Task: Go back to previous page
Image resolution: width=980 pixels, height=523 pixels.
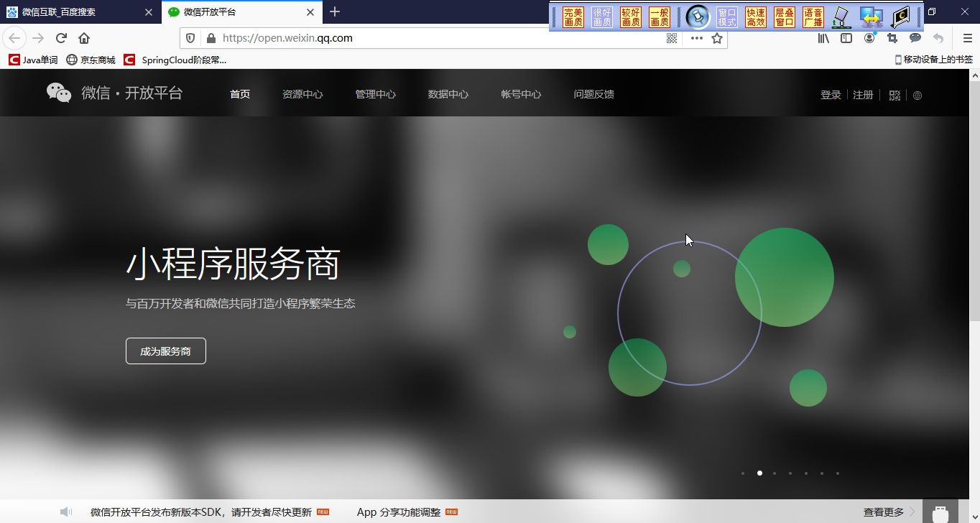Action: click(14, 38)
